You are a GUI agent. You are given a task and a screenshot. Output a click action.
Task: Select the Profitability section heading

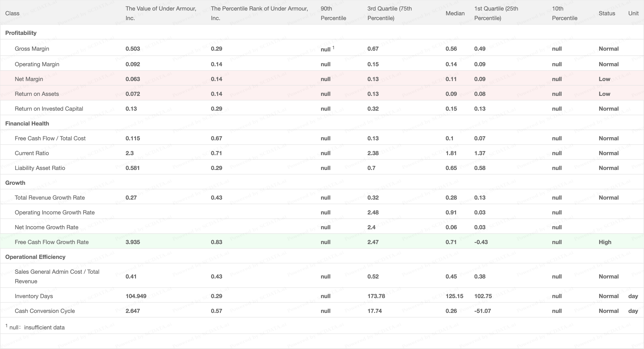[x=21, y=33]
